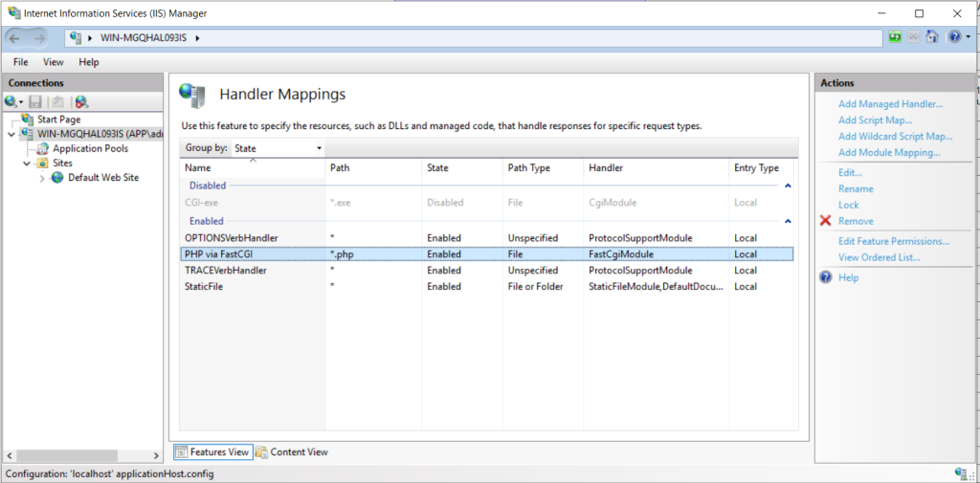Switch to Content View tab
The image size is (980, 483).
[292, 451]
